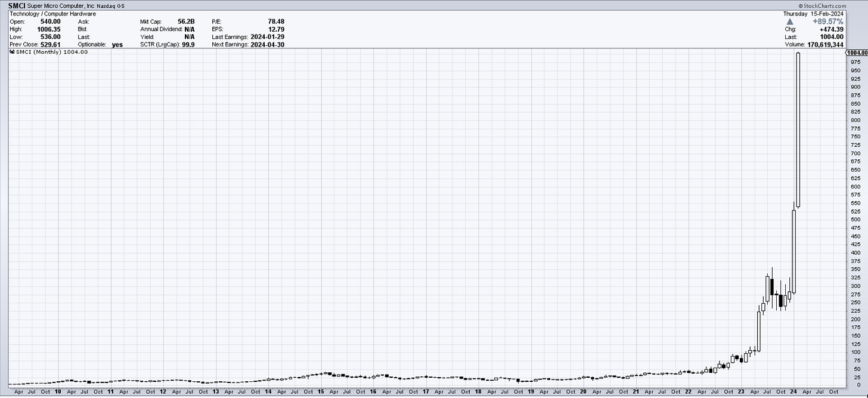
Task: Select the Low value 536.00
Action: pos(51,37)
